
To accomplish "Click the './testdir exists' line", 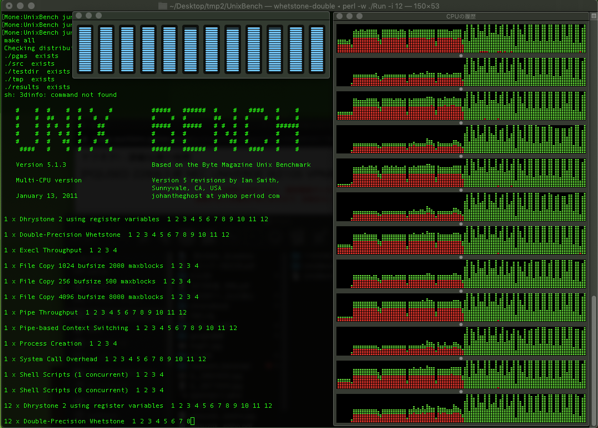I will pyautogui.click(x=37, y=71).
